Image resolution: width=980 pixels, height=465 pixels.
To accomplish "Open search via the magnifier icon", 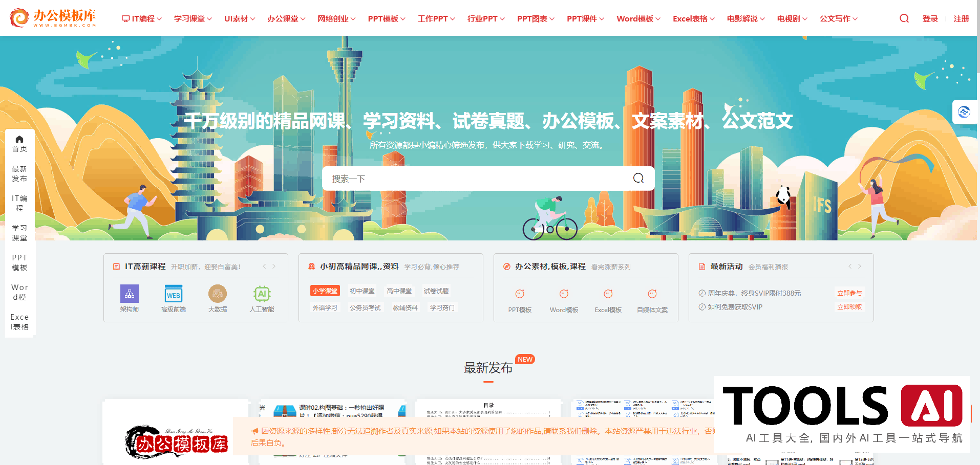I will [904, 18].
